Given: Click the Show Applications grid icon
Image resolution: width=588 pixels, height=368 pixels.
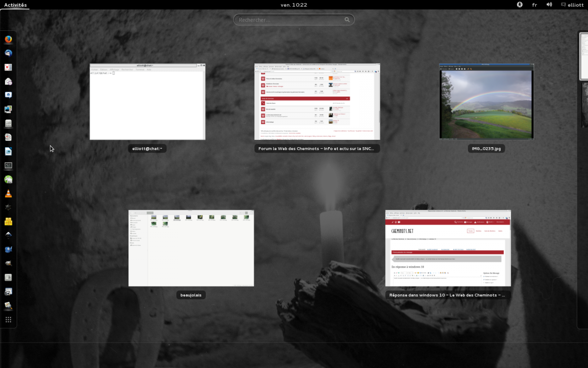Looking at the screenshot, I should click(x=8, y=319).
